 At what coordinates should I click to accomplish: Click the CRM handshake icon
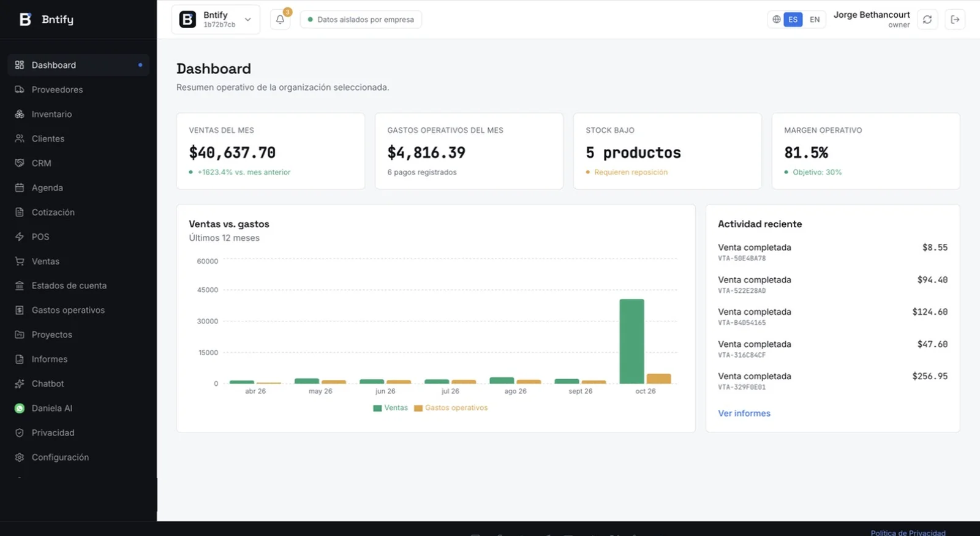point(20,163)
